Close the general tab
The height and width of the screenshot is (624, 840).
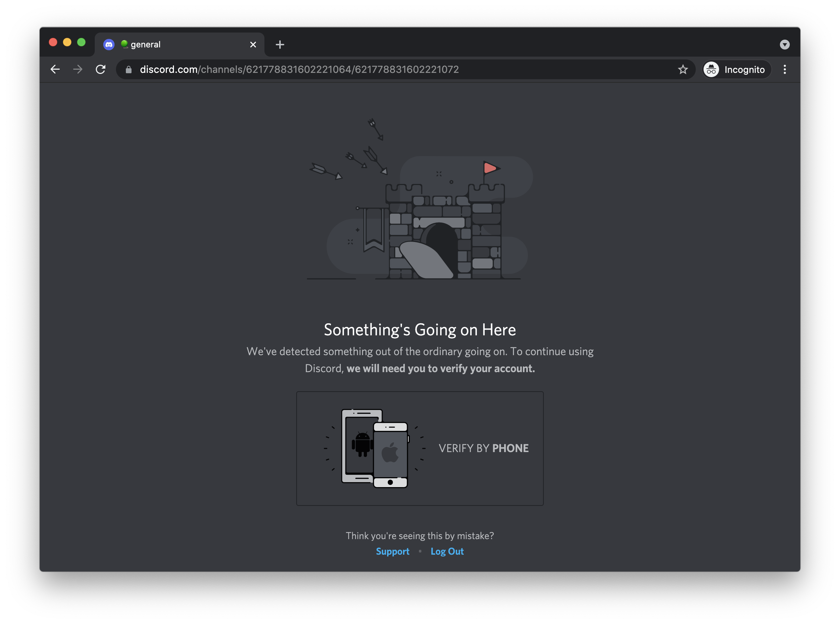pos(253,45)
